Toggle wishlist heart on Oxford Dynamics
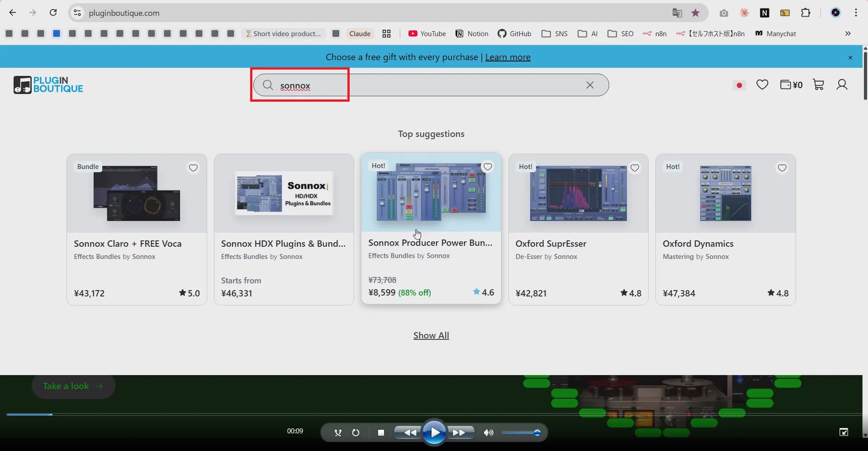The height and width of the screenshot is (451, 868). (x=782, y=168)
